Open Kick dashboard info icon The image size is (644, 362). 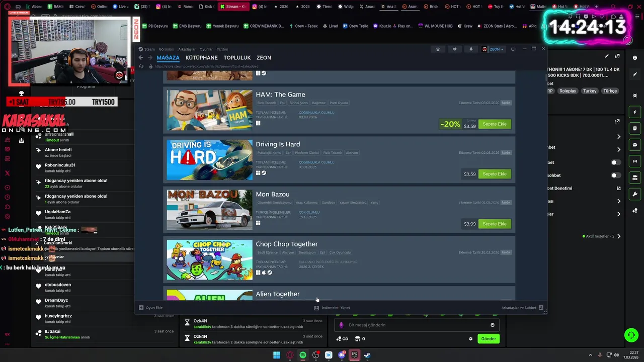[635, 58]
